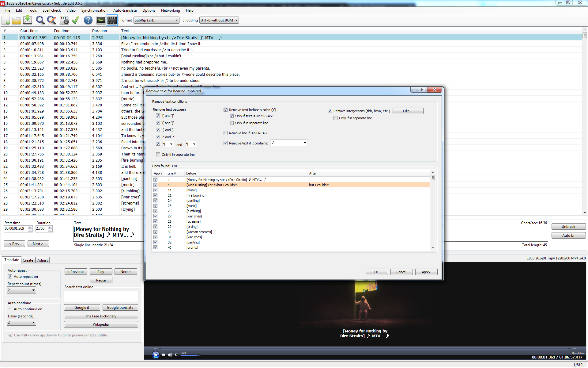Viewport: 588px width, 368px height.
Task: Enable Auto continue on checkbox
Action: click(10, 309)
